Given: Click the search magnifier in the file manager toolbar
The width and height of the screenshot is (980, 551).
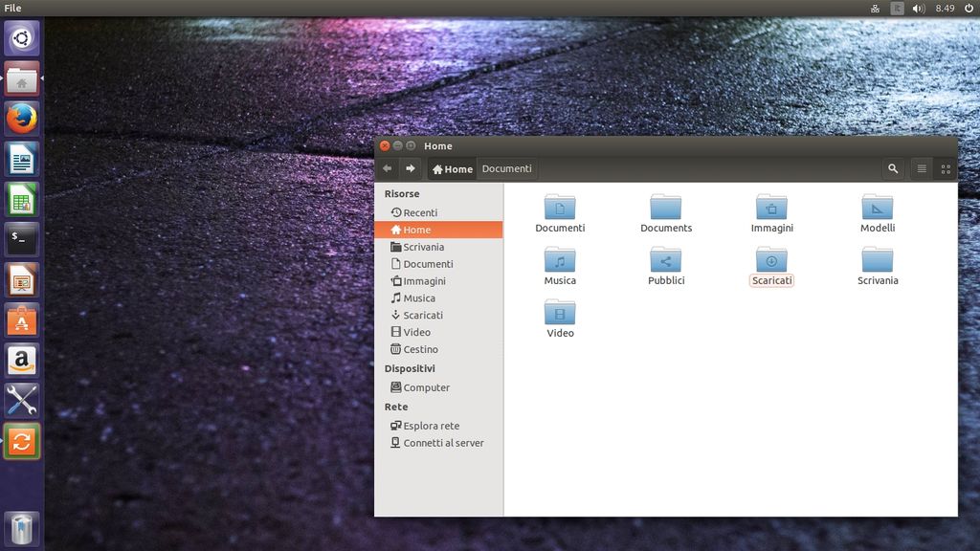Looking at the screenshot, I should (893, 169).
